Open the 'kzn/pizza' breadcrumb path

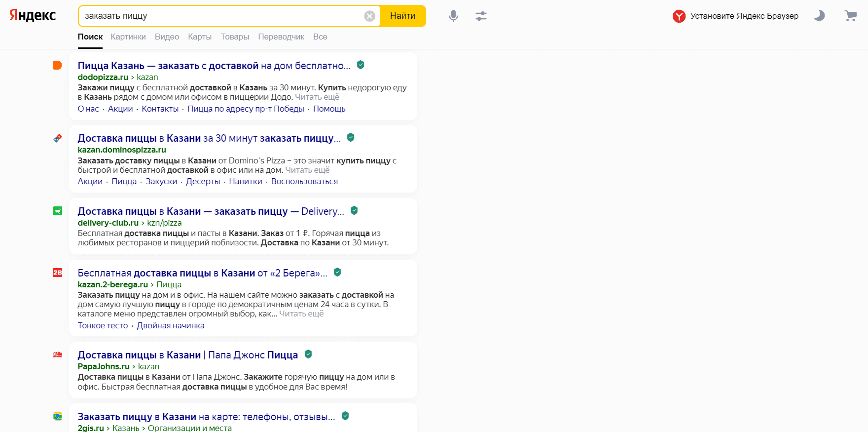pyautogui.click(x=164, y=223)
